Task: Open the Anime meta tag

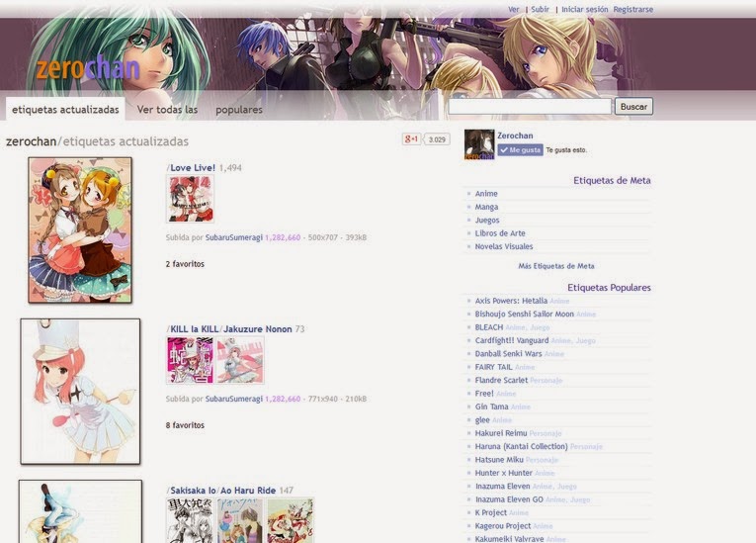Action: pyautogui.click(x=486, y=194)
